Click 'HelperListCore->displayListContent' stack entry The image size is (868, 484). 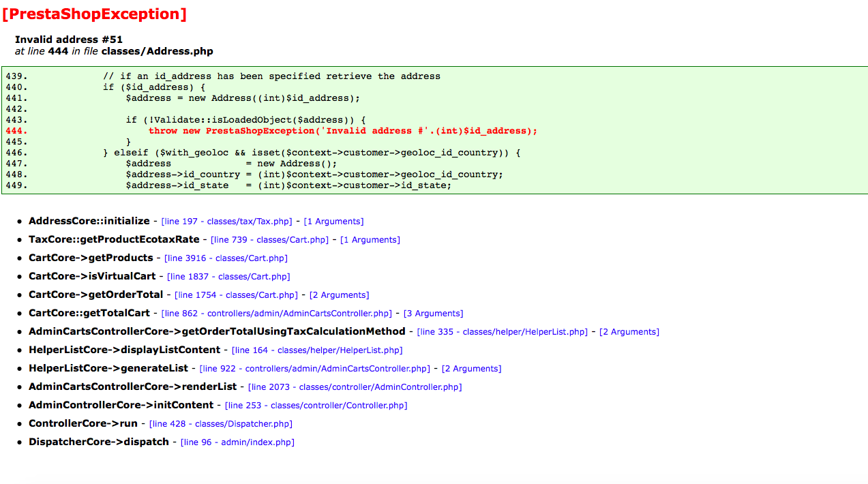(125, 350)
